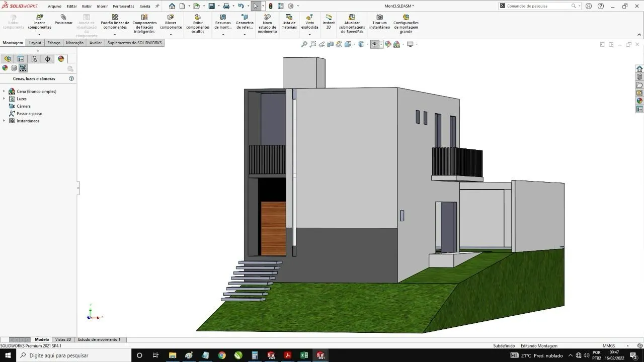644x362 pixels.
Task: Activate the Mover componente tool
Action: (x=171, y=22)
